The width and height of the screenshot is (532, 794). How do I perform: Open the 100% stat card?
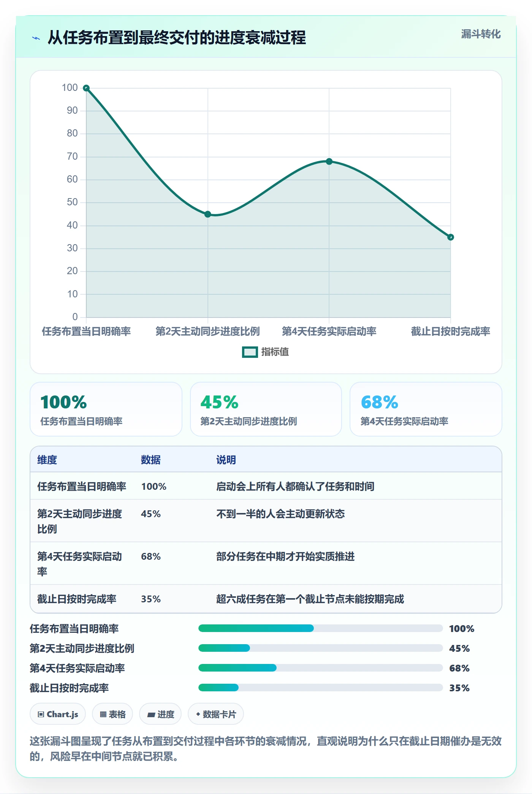pos(106,409)
